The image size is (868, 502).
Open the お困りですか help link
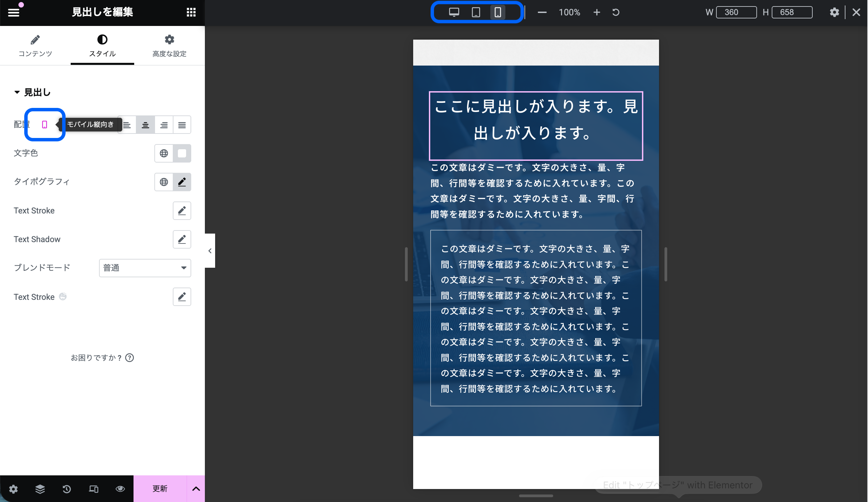click(102, 358)
